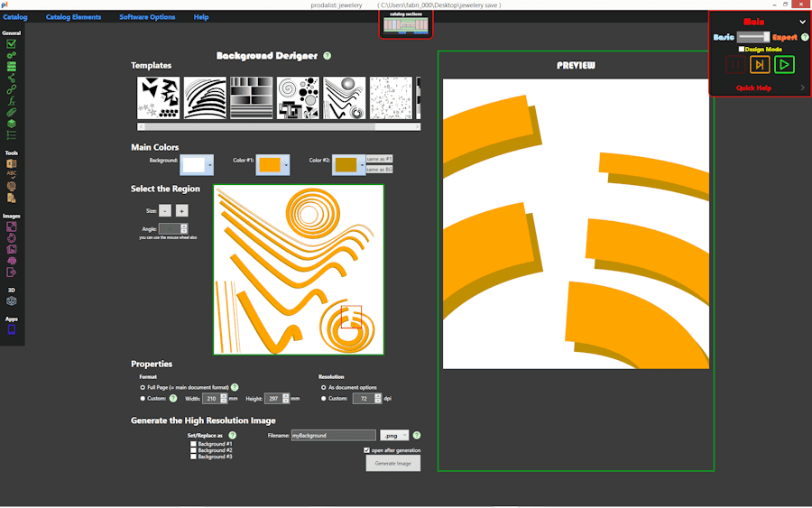Click help icon next to Background Designer title
This screenshot has width=812, height=508.
tap(328, 55)
